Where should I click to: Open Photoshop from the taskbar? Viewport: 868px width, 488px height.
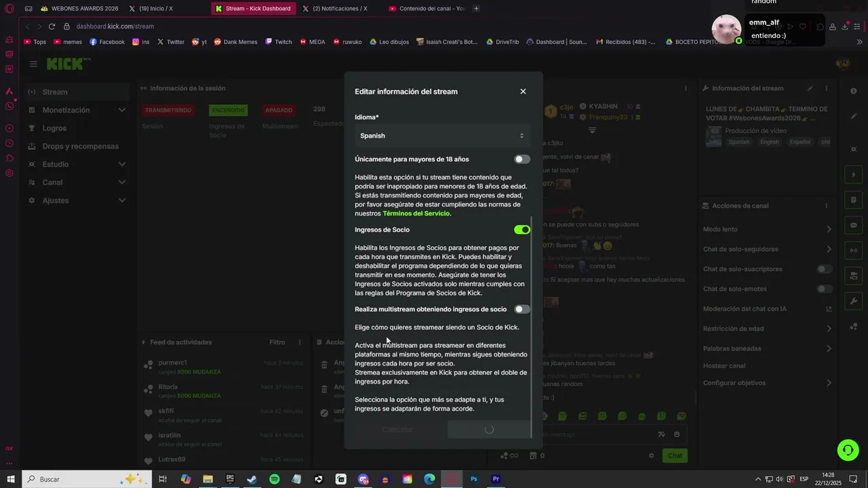pyautogui.click(x=474, y=479)
